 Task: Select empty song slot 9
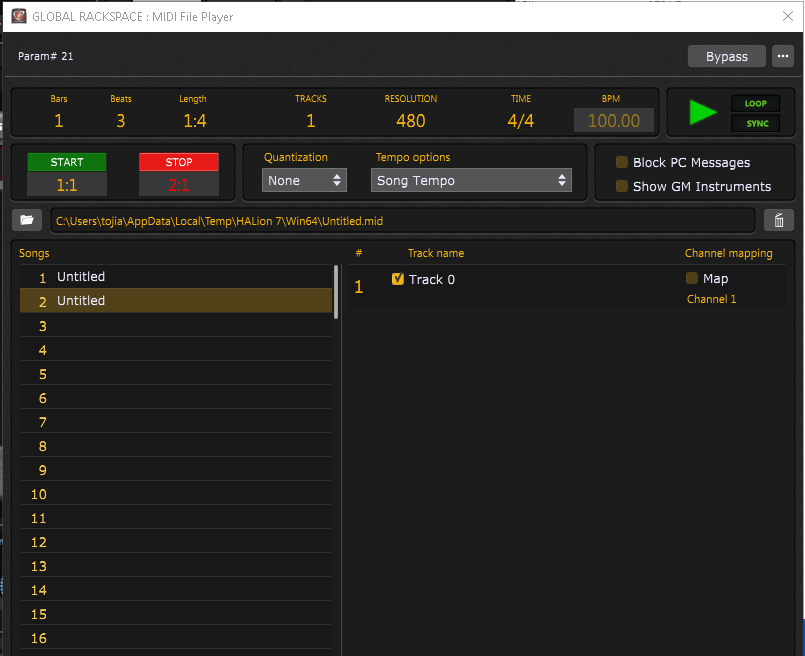(176, 470)
